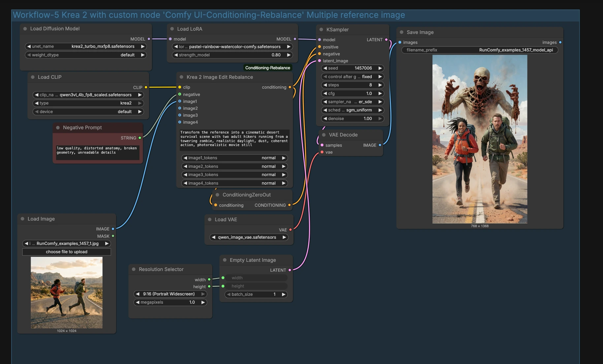Collapse the Save Image node dot
Screen dimensions: 603x364
click(401, 32)
